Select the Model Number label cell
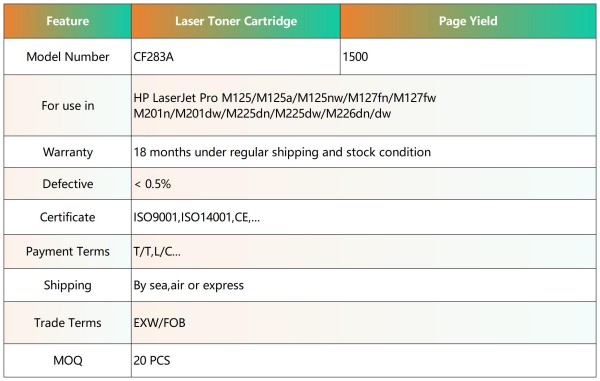 [68, 57]
